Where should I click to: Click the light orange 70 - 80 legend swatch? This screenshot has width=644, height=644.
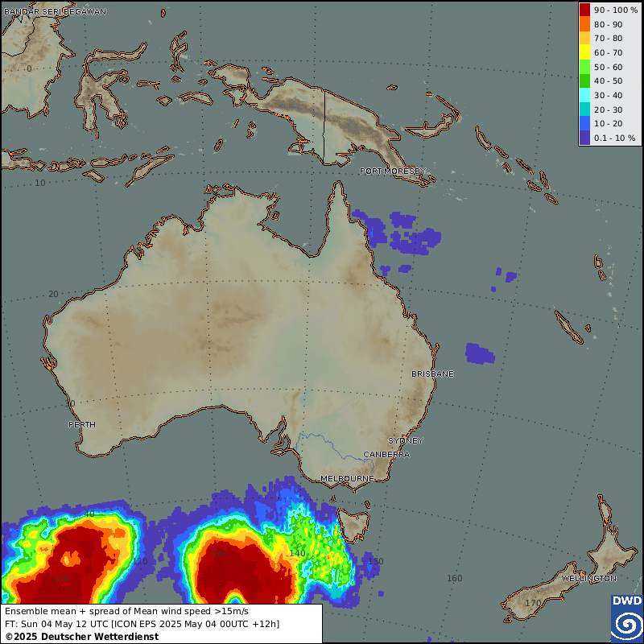(x=584, y=38)
